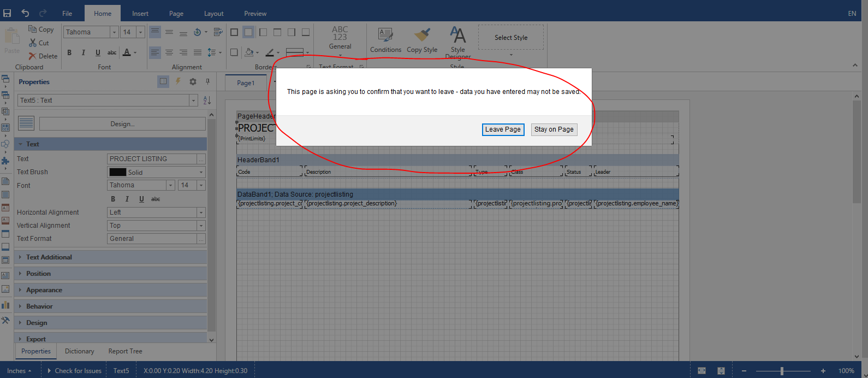The image size is (868, 378).
Task: Open the ribbon font name dropdown
Action: pos(114,32)
